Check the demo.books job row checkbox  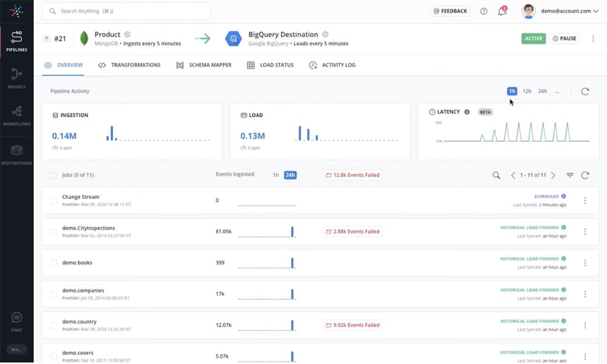(x=53, y=263)
